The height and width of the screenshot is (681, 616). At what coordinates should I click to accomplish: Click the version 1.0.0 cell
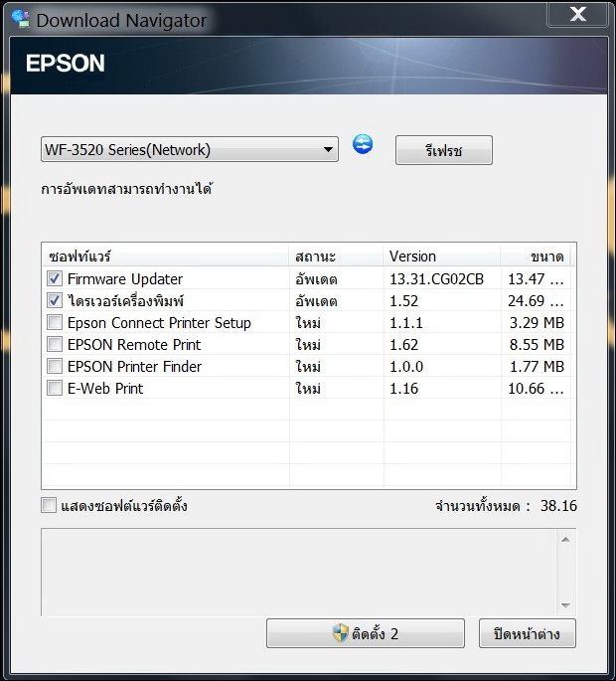click(x=406, y=367)
